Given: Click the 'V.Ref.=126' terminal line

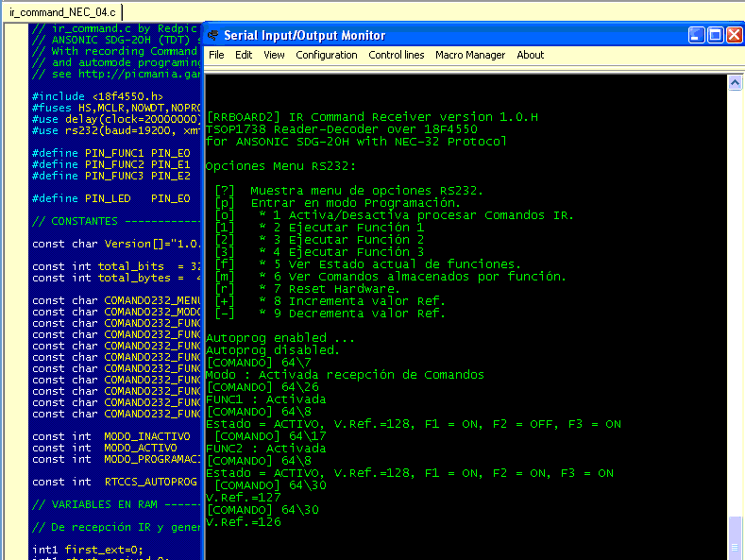Looking at the screenshot, I should click(244, 522).
